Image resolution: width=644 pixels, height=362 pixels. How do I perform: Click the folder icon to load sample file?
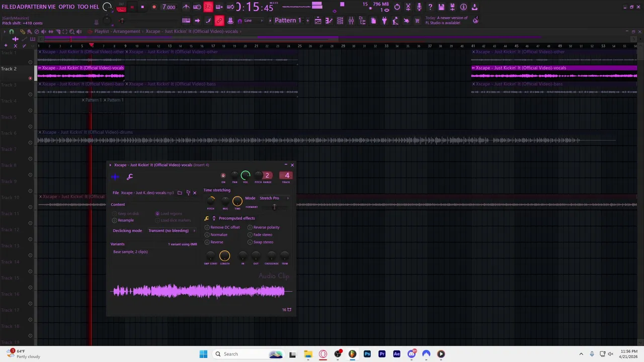[x=180, y=193]
